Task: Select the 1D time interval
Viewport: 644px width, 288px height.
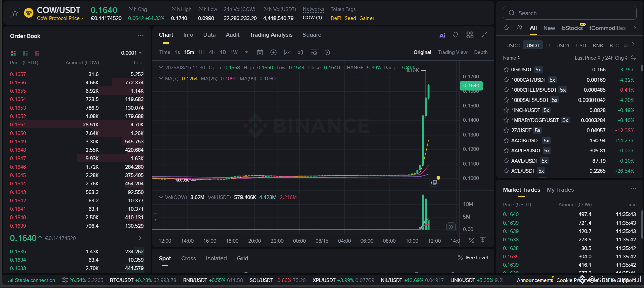Action: pyautogui.click(x=223, y=52)
